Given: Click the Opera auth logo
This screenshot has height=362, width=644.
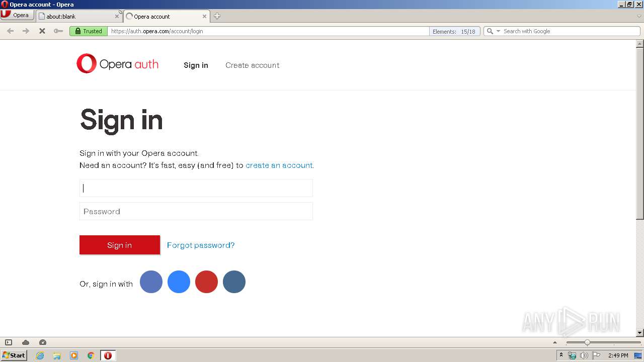Looking at the screenshot, I should (117, 64).
